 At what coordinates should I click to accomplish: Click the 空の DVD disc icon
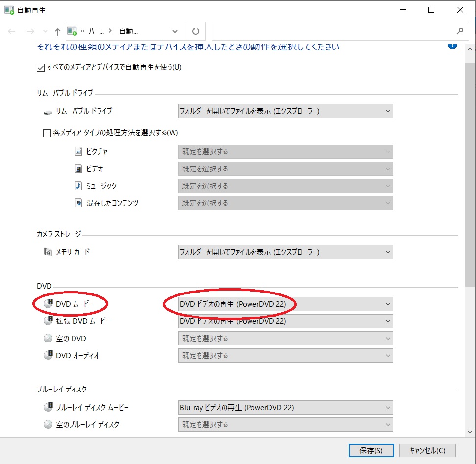48,338
